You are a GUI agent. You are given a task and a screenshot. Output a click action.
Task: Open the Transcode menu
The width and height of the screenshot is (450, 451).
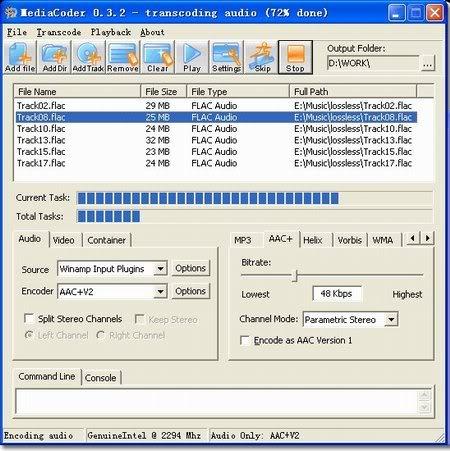click(59, 32)
